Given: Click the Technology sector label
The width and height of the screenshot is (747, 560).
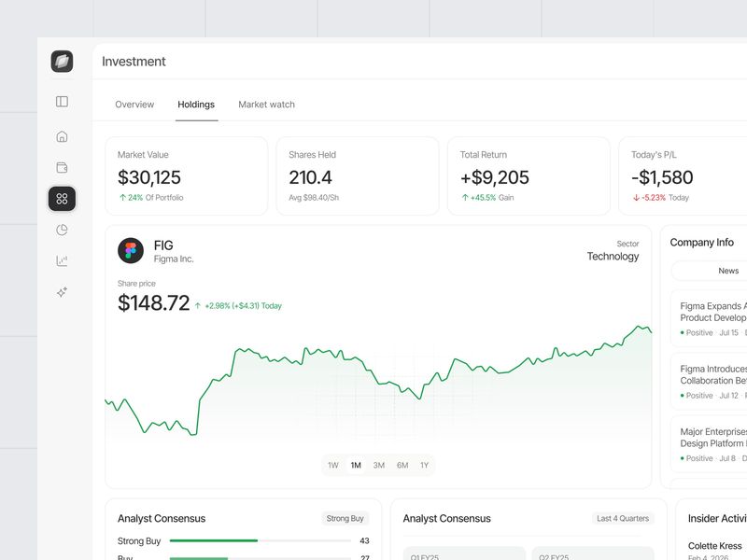Looking at the screenshot, I should click(613, 256).
